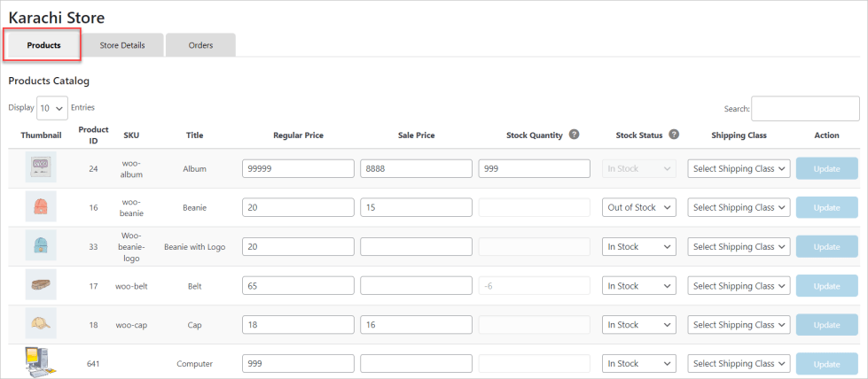Click Album's Stock Quantity field
Screen dimensions: 868x379
pyautogui.click(x=534, y=168)
